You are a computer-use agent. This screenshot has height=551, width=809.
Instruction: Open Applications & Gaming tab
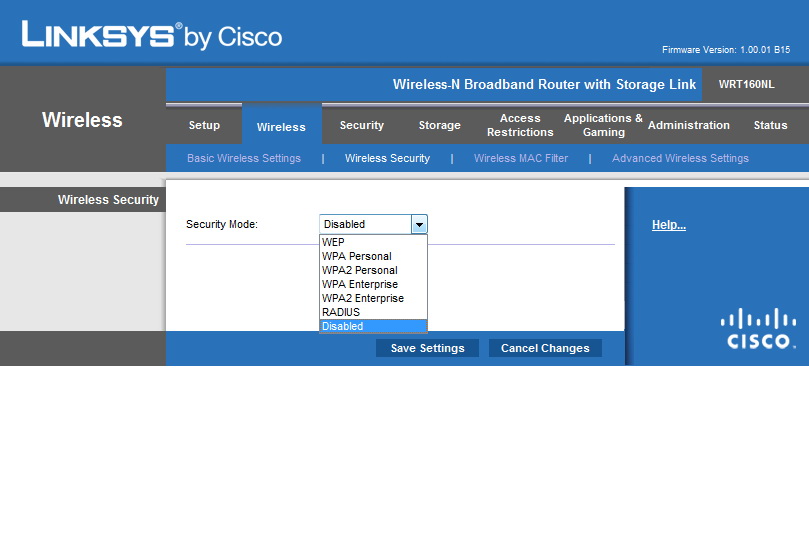coord(603,126)
